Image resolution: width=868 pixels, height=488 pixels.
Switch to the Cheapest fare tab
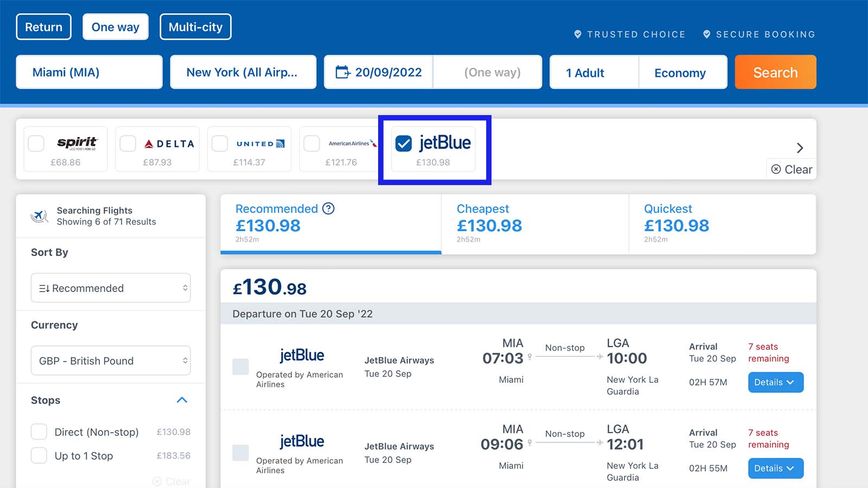(534, 224)
